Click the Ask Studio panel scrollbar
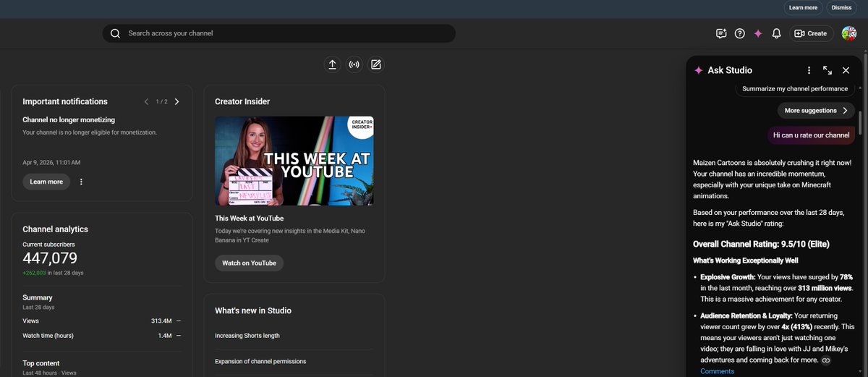Screen dimensions: 868x377 click(860, 122)
